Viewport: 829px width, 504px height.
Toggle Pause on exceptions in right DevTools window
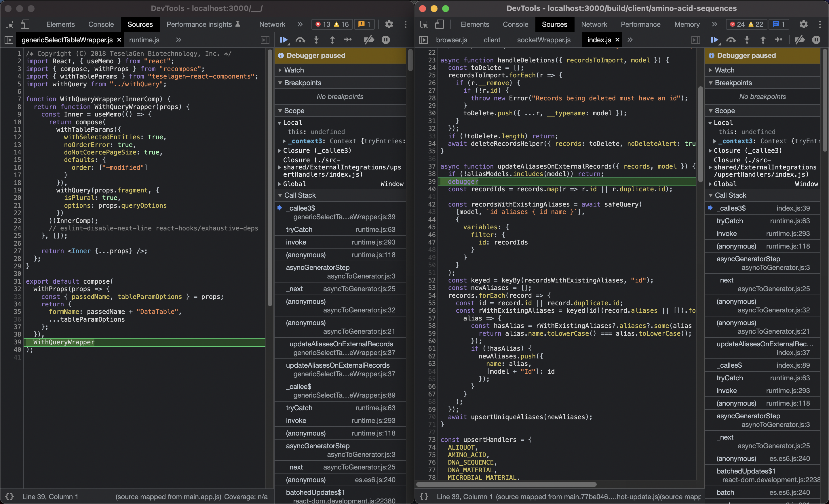[816, 40]
